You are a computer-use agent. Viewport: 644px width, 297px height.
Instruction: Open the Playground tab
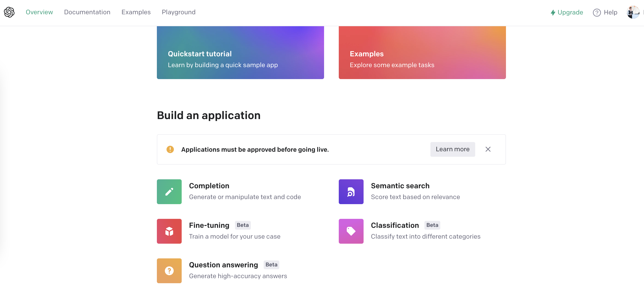click(x=178, y=12)
